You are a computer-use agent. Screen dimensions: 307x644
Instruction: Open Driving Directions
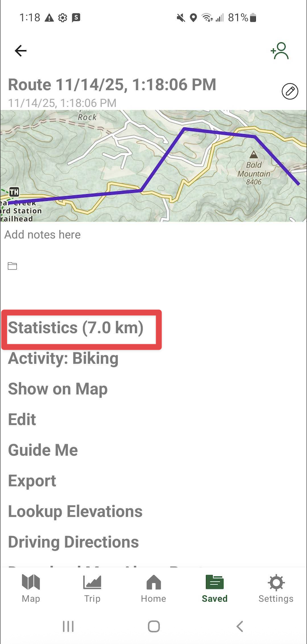click(73, 542)
